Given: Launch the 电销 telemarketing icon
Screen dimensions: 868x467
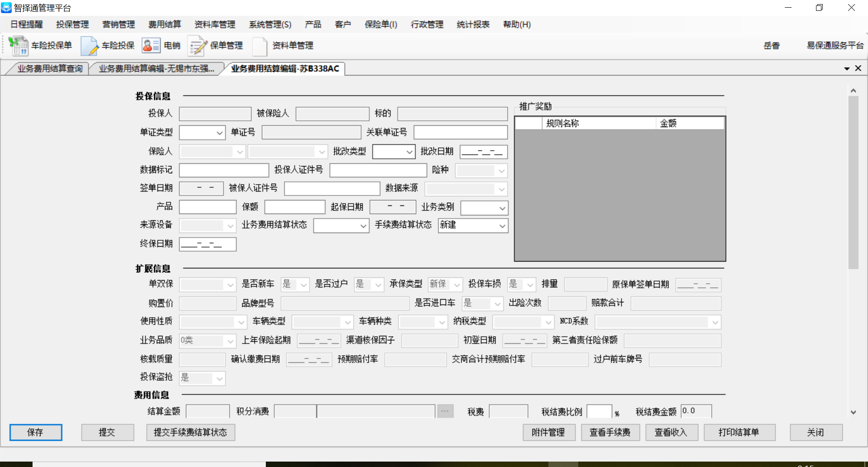Looking at the screenshot, I should tap(151, 46).
